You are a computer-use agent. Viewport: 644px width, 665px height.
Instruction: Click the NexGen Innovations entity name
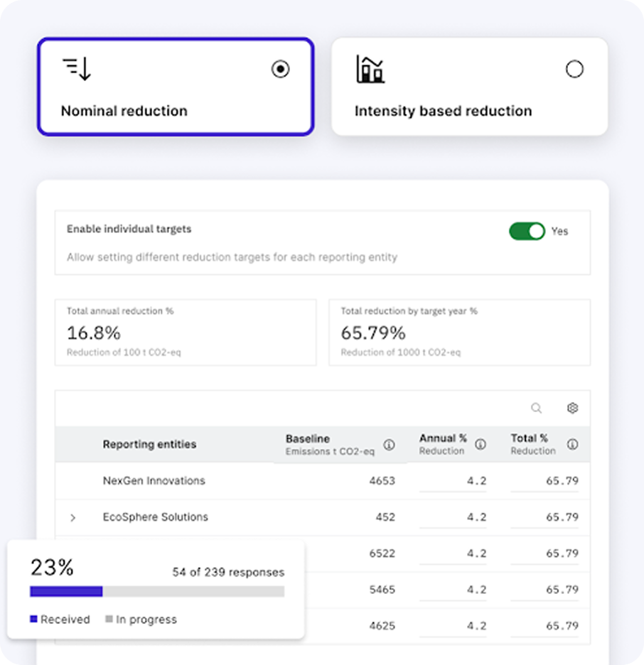(x=154, y=481)
